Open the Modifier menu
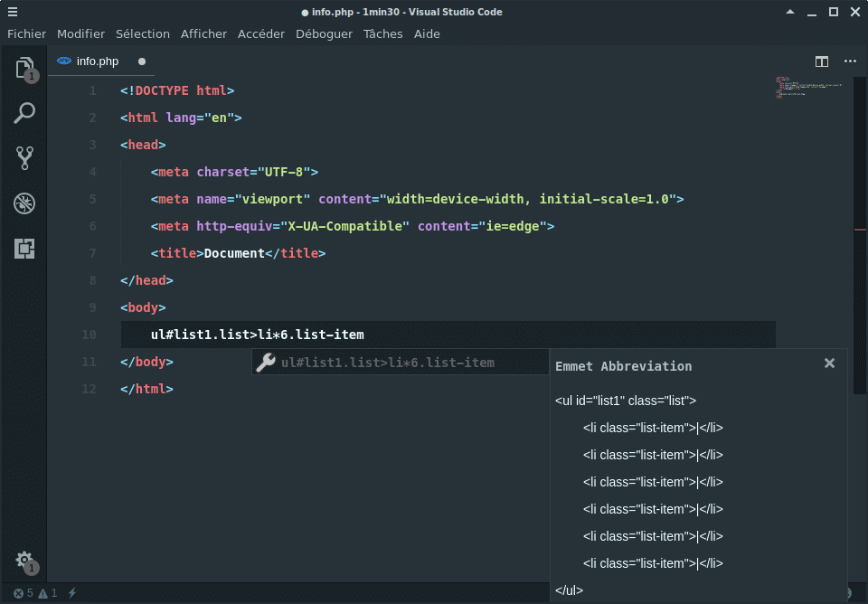This screenshot has height=604, width=868. [80, 33]
